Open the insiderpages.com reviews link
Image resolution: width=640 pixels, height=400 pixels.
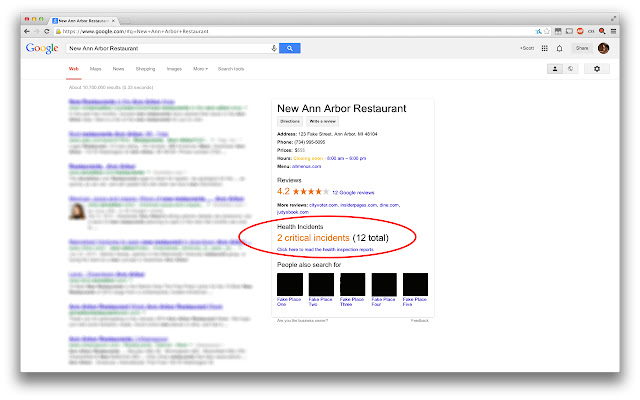359,205
